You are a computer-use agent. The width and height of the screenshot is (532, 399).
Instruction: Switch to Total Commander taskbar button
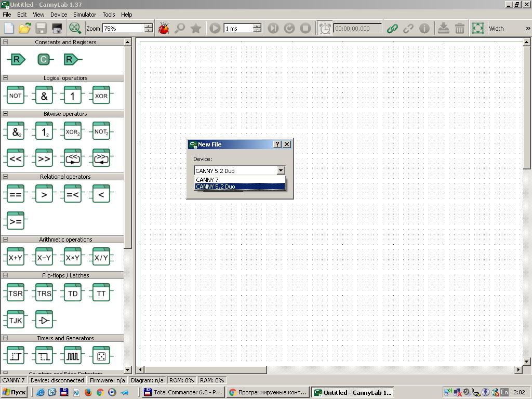click(183, 392)
